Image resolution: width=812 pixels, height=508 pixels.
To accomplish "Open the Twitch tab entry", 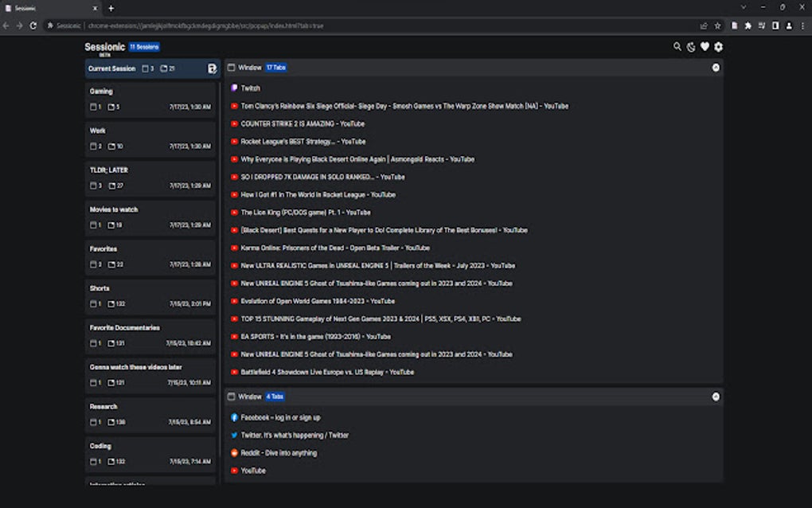I will click(251, 88).
